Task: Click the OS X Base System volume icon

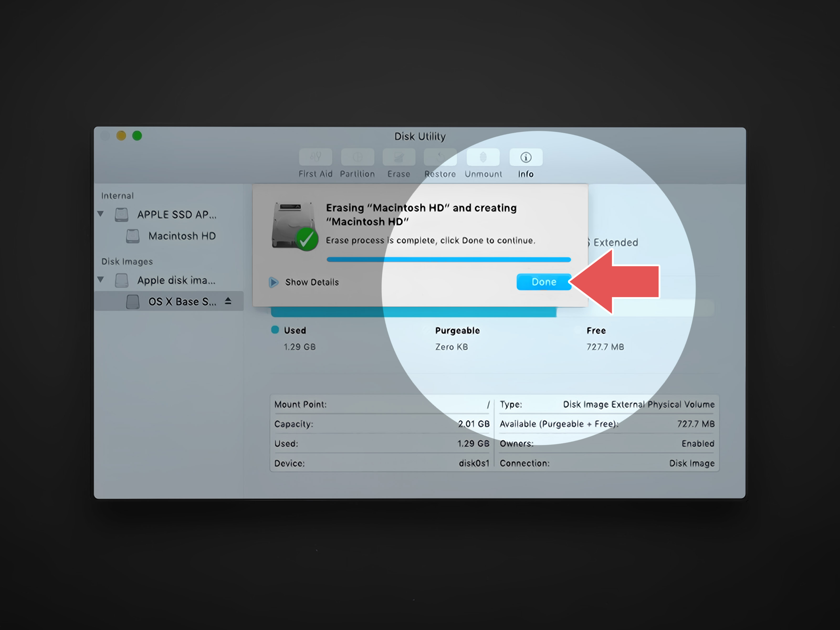Action: (133, 302)
